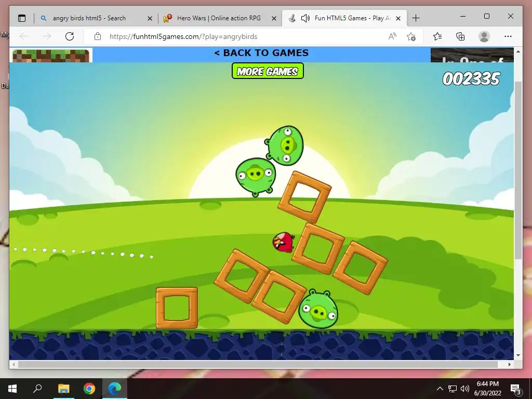Screen dimensions: 532x399
Task: Turn on Read aloud
Action: point(392,36)
